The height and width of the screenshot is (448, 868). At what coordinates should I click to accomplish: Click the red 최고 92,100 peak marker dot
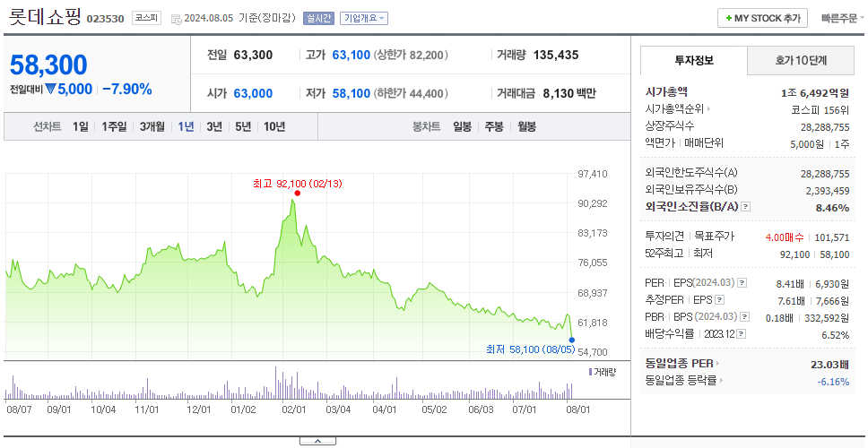click(x=298, y=193)
